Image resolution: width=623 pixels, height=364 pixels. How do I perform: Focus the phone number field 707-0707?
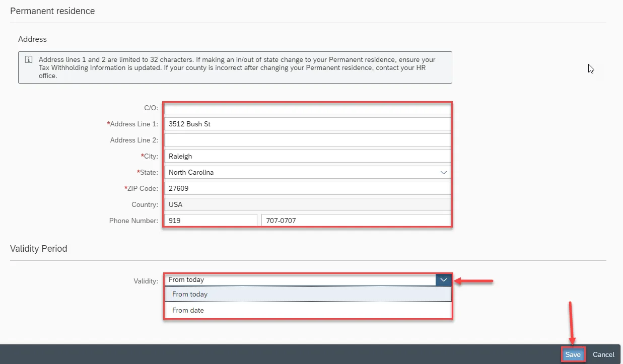point(356,221)
